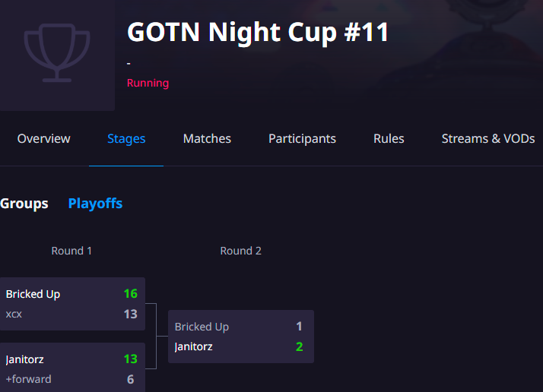Image resolution: width=543 pixels, height=392 pixels.
Task: Click Janitorz in Round 2 match
Action: click(194, 346)
